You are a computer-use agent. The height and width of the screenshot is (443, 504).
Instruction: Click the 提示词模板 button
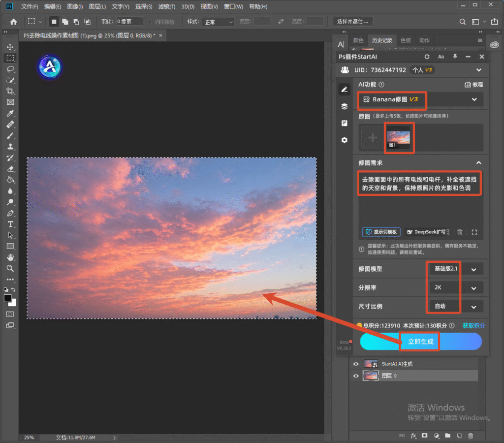click(381, 232)
